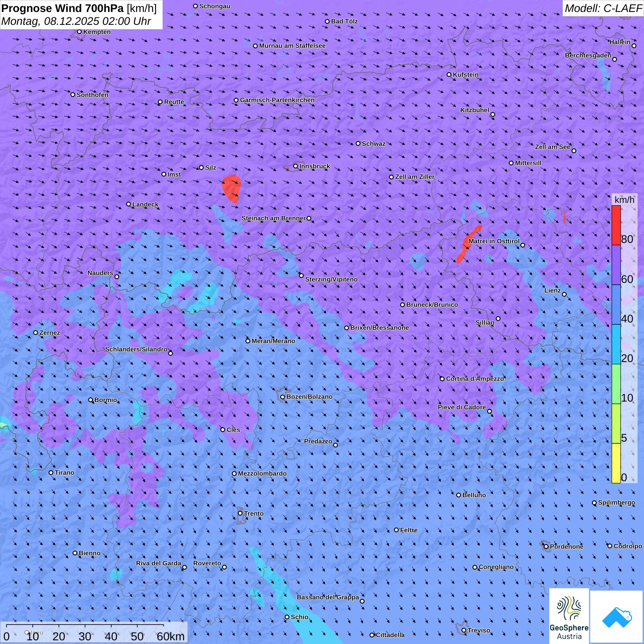The width and height of the screenshot is (644, 644).
Task: Click the Lienz marker dot
Action: pyautogui.click(x=564, y=294)
